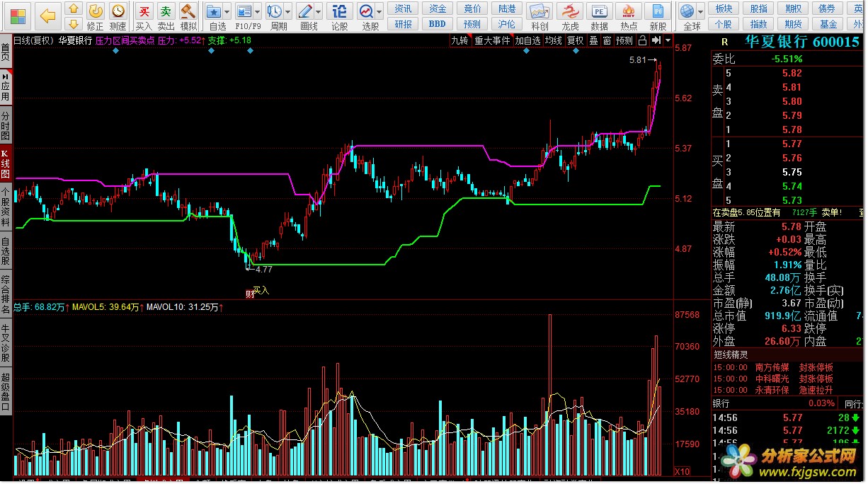Expand the 周期 period dropdown arrow
The image size is (868, 484).
tap(287, 12)
